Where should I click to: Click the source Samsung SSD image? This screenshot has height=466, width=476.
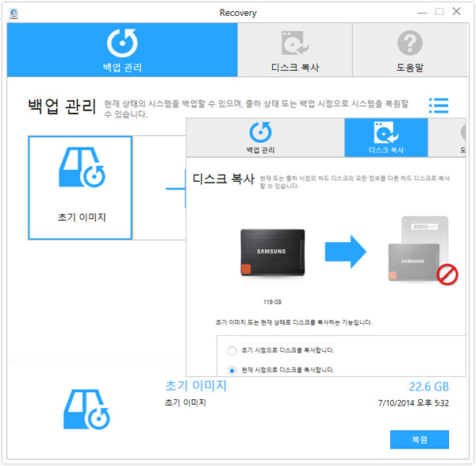(273, 252)
